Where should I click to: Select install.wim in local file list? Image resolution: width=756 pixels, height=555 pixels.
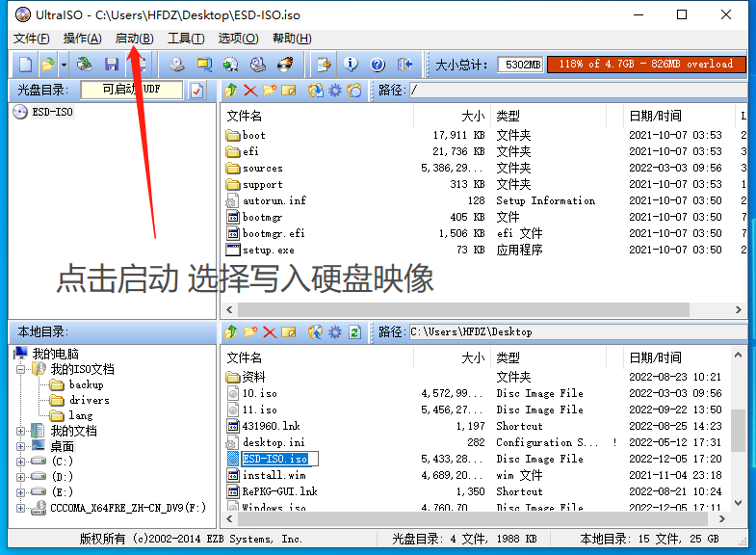(274, 475)
